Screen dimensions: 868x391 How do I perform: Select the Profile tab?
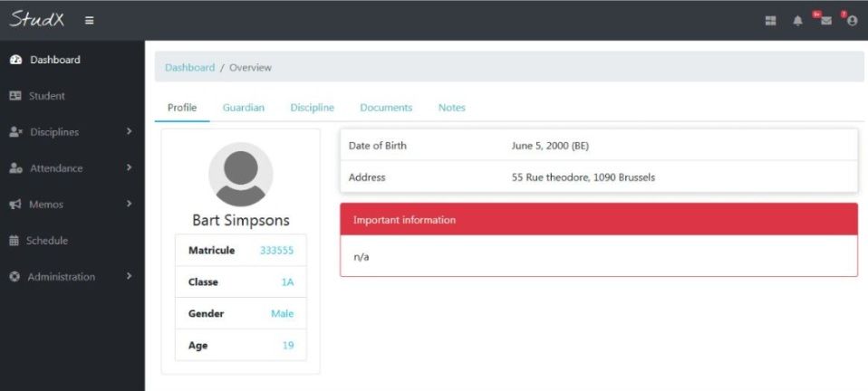pyautogui.click(x=182, y=108)
